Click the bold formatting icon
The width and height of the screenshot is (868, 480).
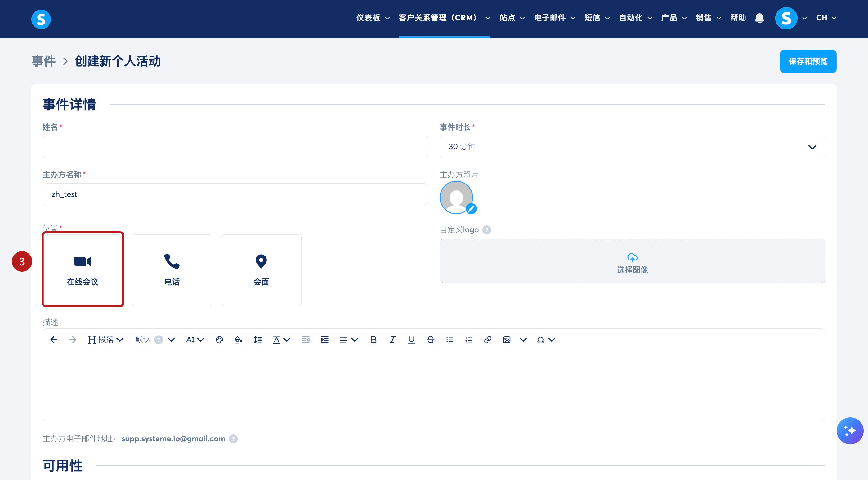[373, 340]
